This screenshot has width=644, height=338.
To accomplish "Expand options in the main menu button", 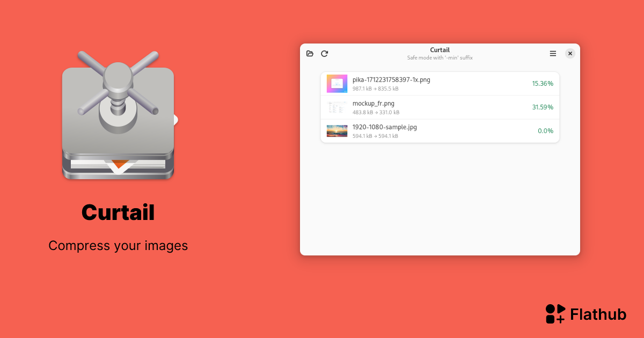I will click(553, 54).
